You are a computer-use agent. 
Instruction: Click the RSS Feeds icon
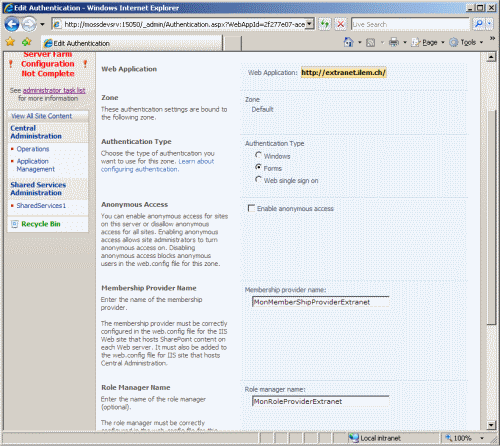370,42
